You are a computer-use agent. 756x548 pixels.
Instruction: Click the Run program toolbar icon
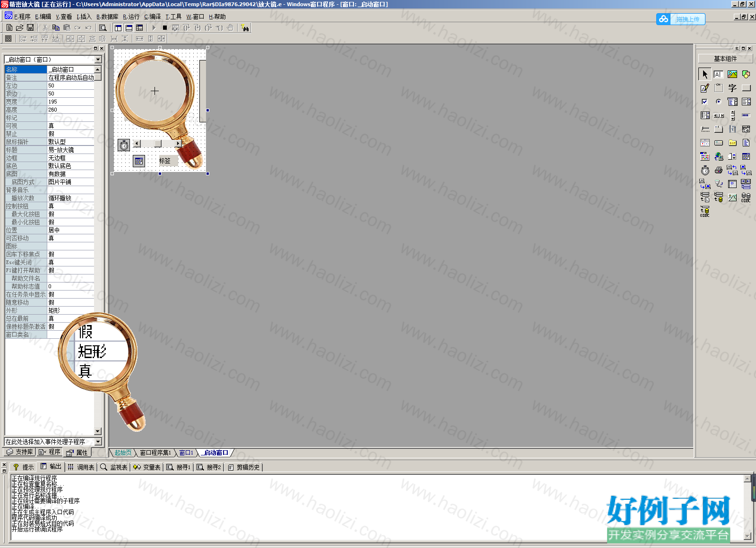pos(154,28)
